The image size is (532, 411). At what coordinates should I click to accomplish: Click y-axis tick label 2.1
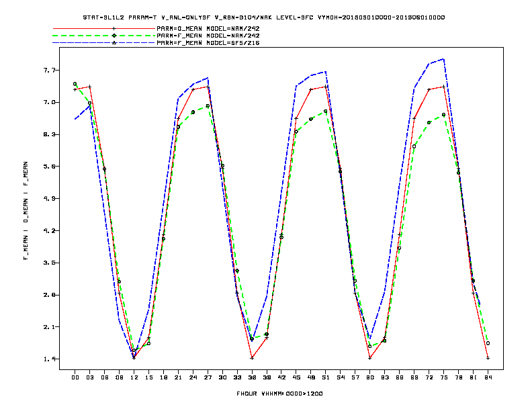49,327
